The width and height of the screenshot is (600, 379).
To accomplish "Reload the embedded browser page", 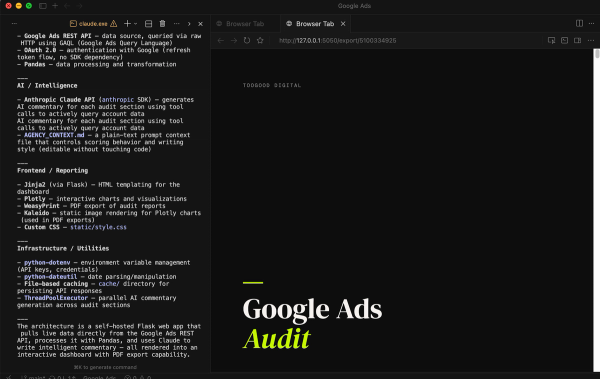I will coord(247,41).
